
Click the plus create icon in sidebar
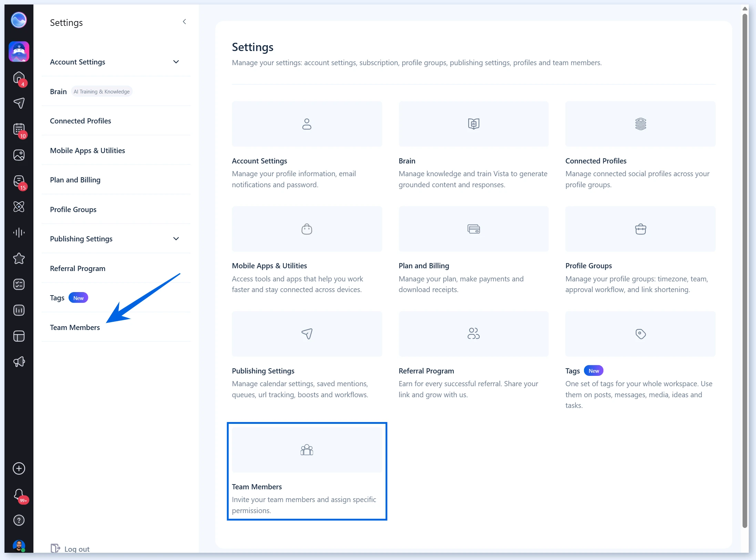pyautogui.click(x=19, y=468)
